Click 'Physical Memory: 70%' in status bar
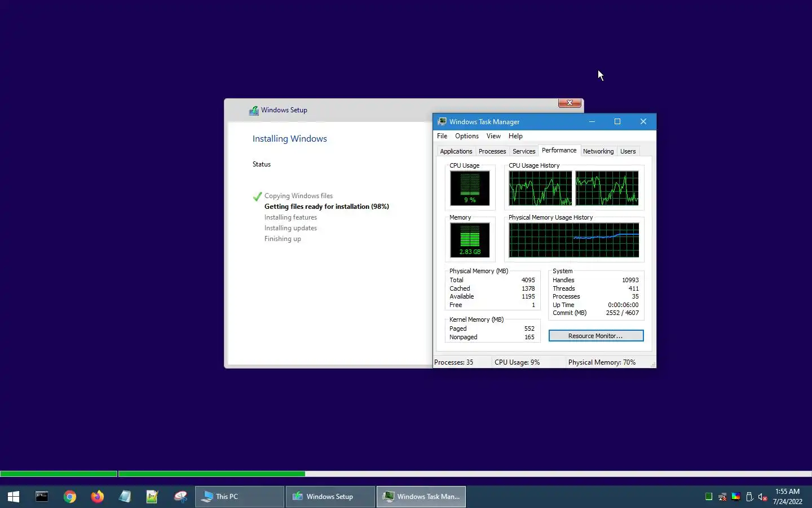Screen dimensions: 812x508 click(x=602, y=362)
